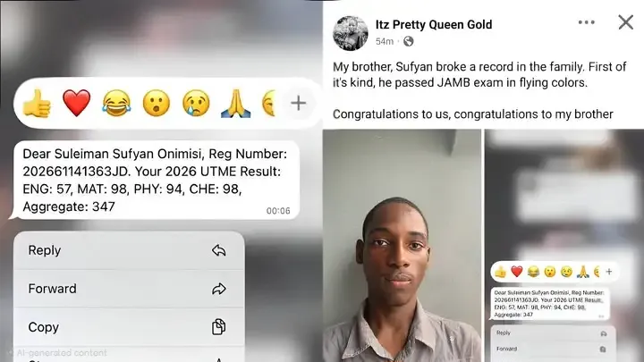Open the post's three-dot options menu
The image size is (644, 362).
coord(586,22)
